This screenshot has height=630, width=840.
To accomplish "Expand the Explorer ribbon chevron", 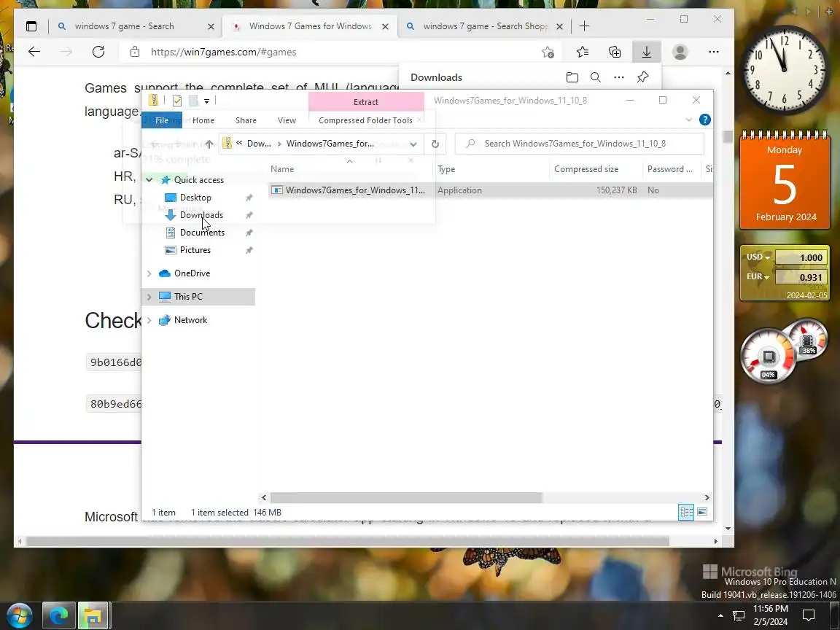I will point(689,120).
